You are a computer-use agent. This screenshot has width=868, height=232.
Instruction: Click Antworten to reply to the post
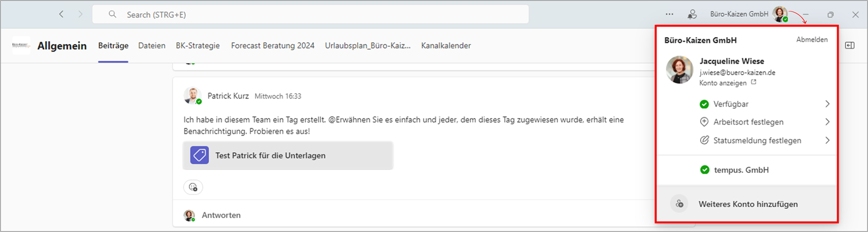point(221,215)
